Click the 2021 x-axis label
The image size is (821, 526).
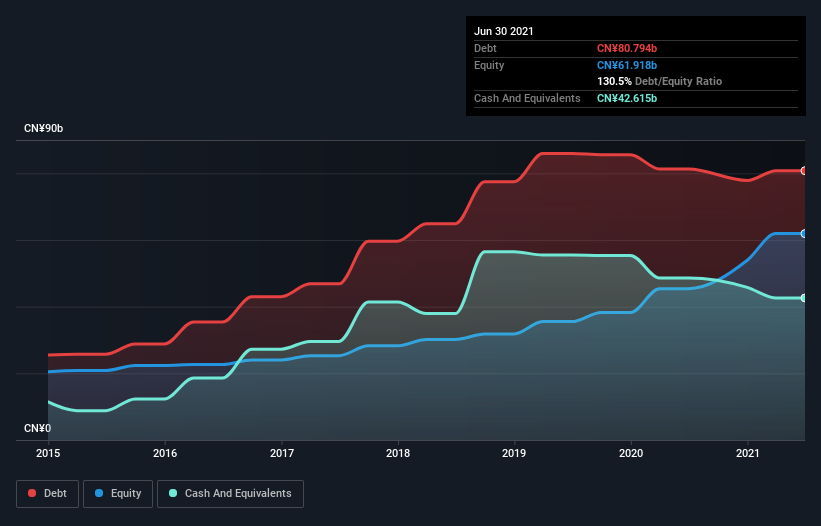748,453
